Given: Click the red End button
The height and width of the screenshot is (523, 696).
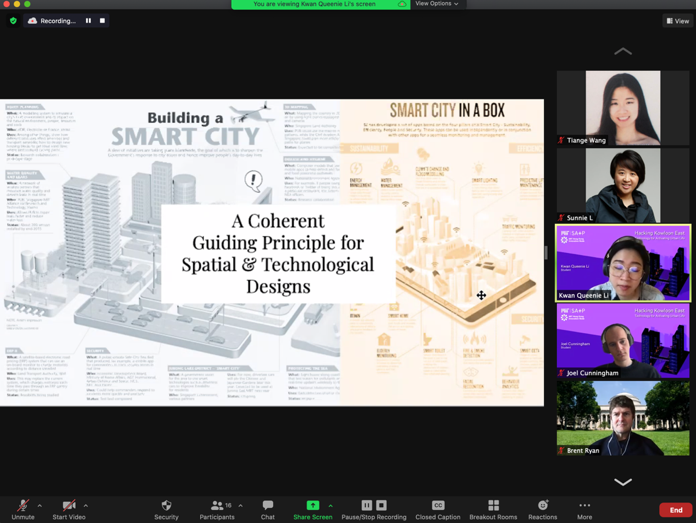Looking at the screenshot, I should pyautogui.click(x=676, y=510).
